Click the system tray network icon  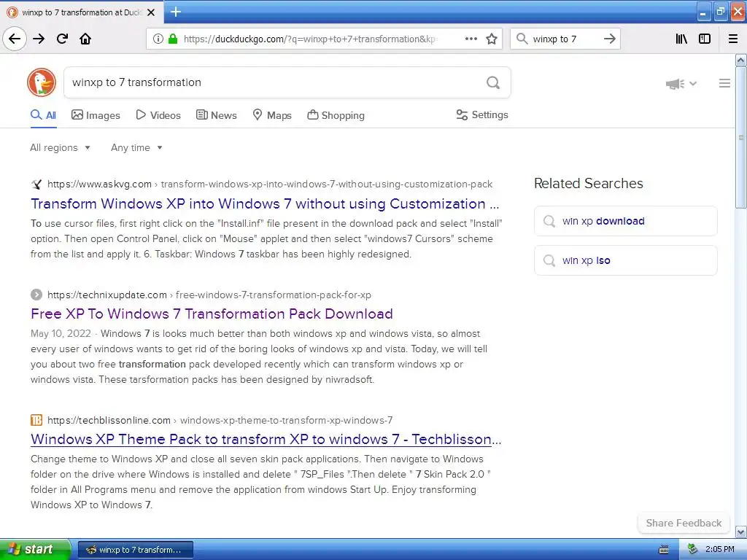coord(692,550)
